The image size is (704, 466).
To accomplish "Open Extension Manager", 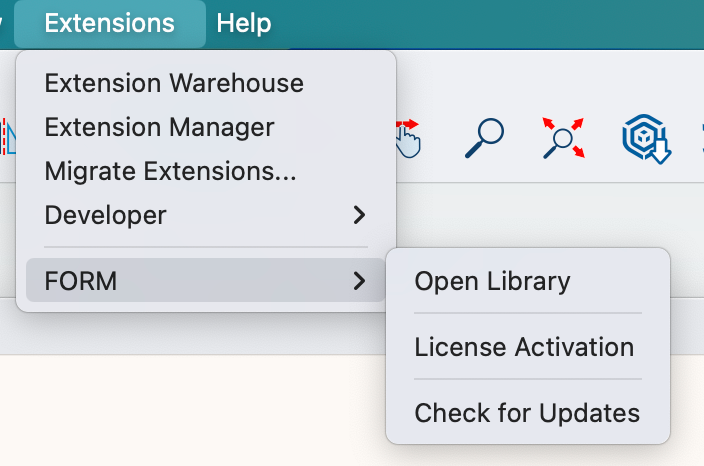I will pos(159,127).
